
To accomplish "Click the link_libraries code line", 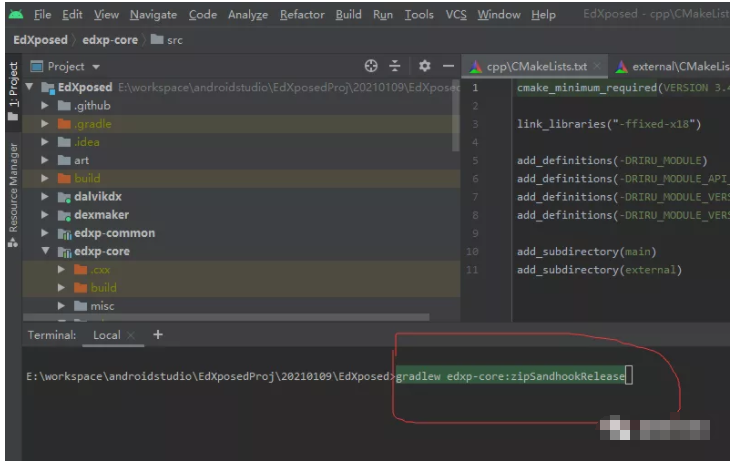I will click(x=609, y=124).
